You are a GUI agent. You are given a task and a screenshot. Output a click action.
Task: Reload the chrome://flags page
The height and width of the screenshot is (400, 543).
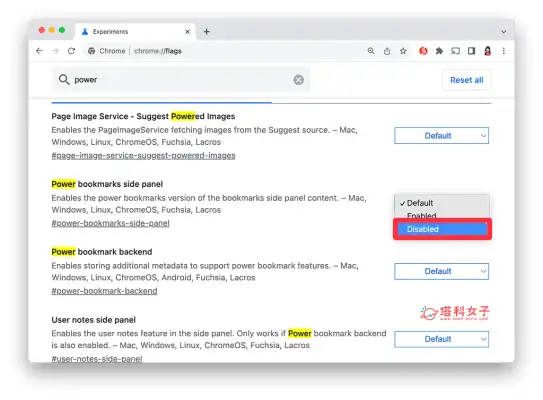[71, 51]
